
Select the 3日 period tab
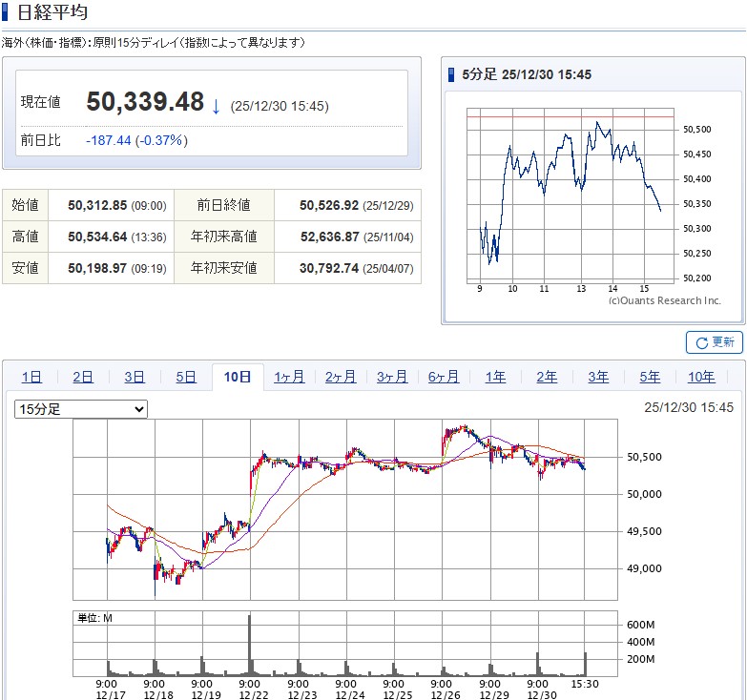point(135,377)
